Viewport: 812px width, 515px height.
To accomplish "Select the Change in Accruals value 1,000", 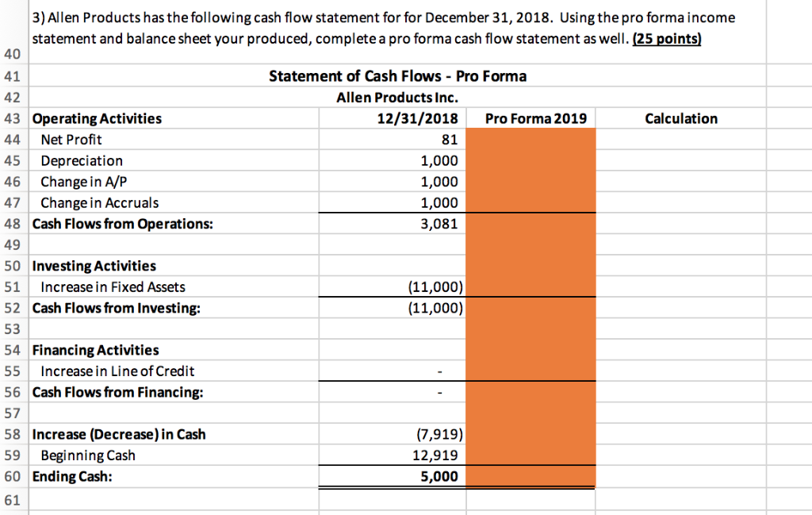I will point(439,202).
